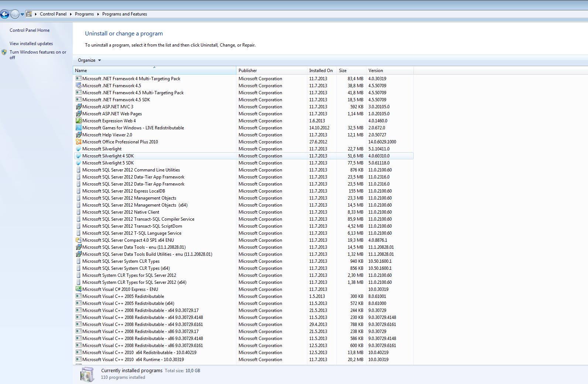
Task: Click the Microsoft Expression Web 4 icon
Action: pos(78,120)
